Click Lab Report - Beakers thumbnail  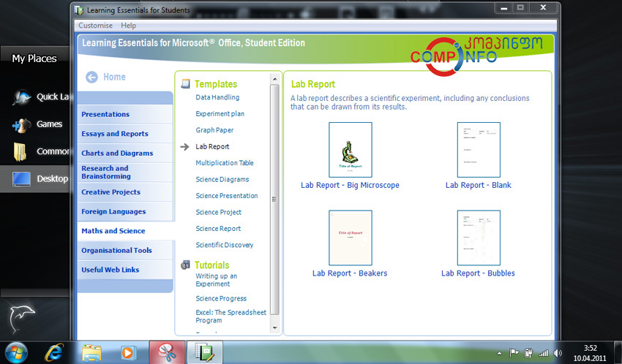pyautogui.click(x=351, y=238)
